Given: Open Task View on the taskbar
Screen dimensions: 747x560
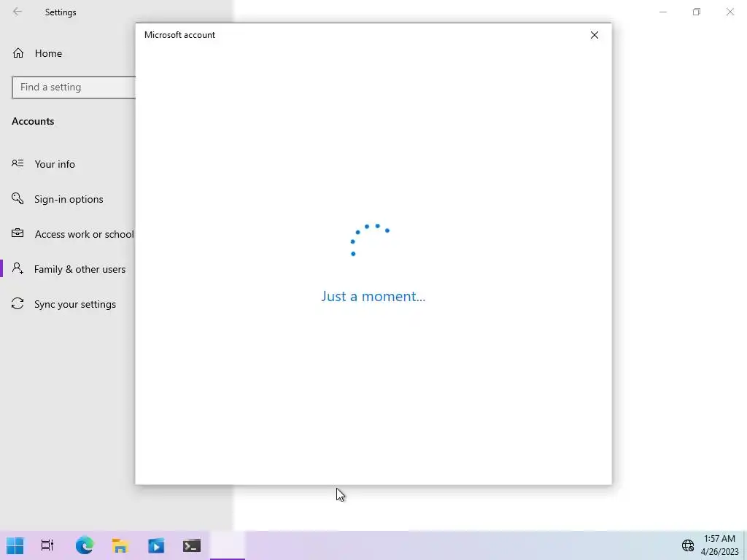Looking at the screenshot, I should point(47,545).
